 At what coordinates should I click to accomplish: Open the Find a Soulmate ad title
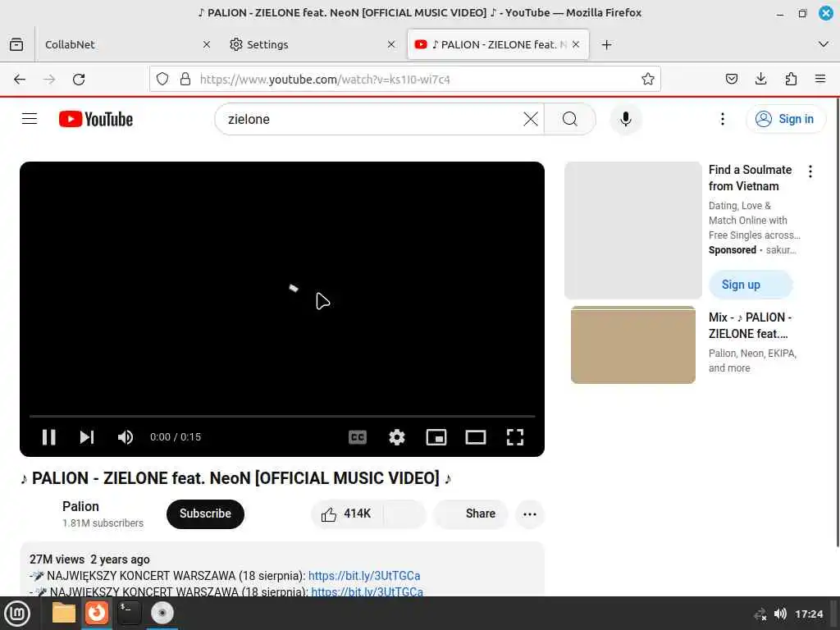click(x=750, y=178)
